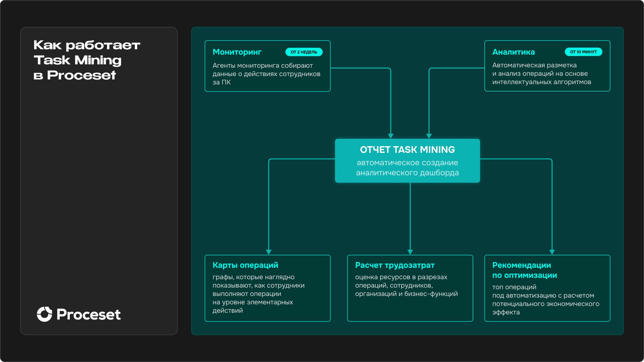Expand the Мониторинг description text
The image size is (644, 362).
pyautogui.click(x=266, y=74)
